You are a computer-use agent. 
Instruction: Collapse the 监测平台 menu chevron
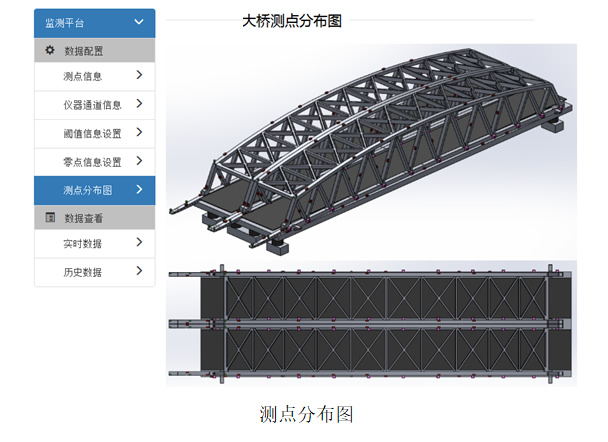139,22
